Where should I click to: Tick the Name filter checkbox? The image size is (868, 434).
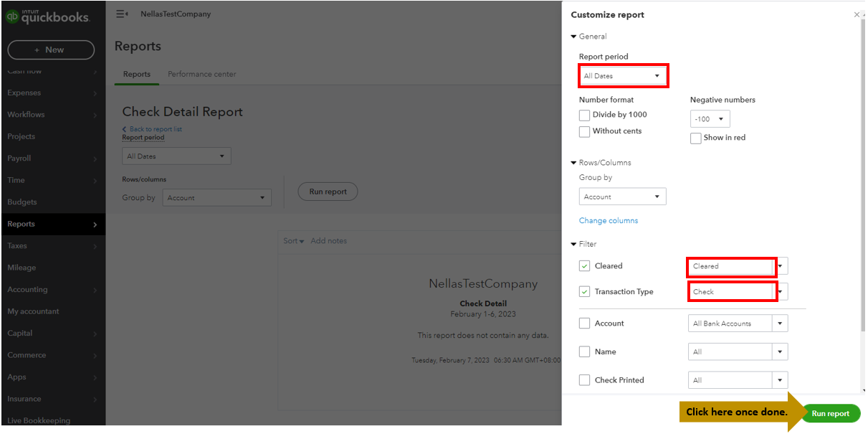(584, 352)
